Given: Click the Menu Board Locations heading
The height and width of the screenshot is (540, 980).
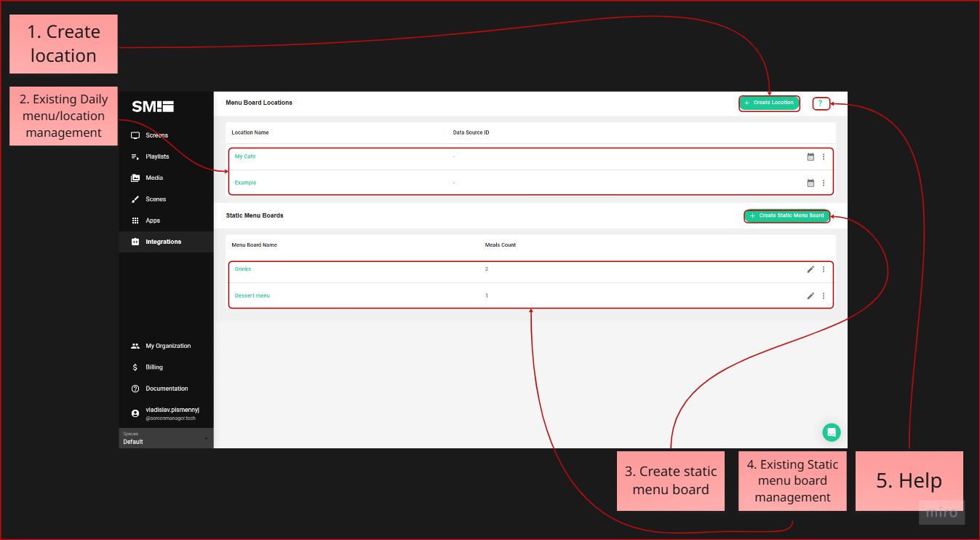Looking at the screenshot, I should [259, 103].
